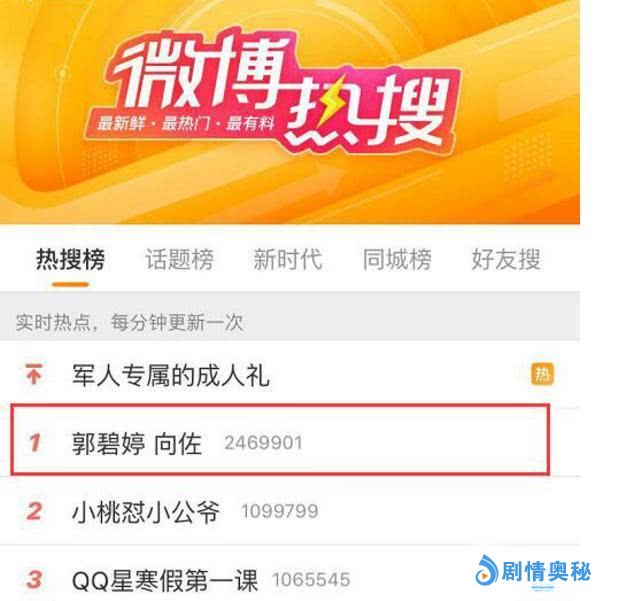Click the 剧情奥秘 watermark logo icon

click(x=486, y=571)
